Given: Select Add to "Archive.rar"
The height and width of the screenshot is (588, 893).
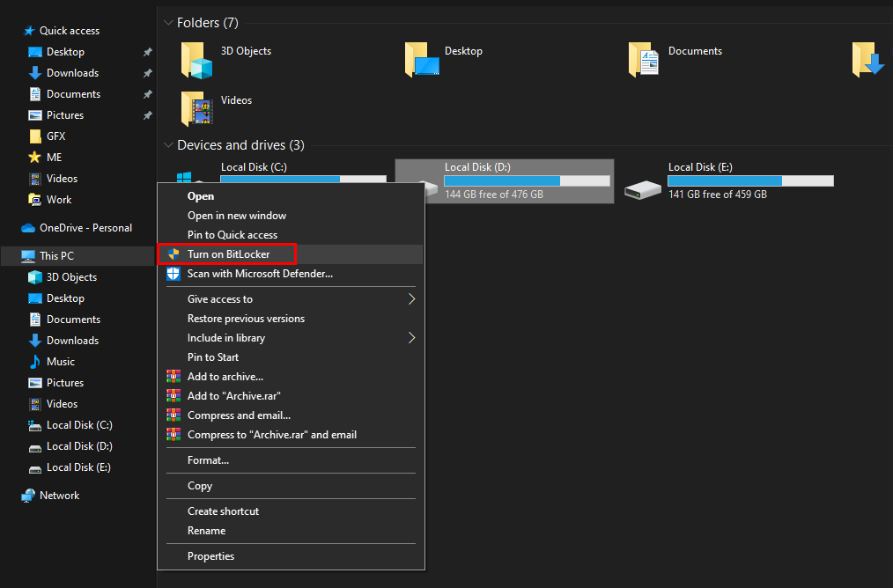Looking at the screenshot, I should coord(233,395).
